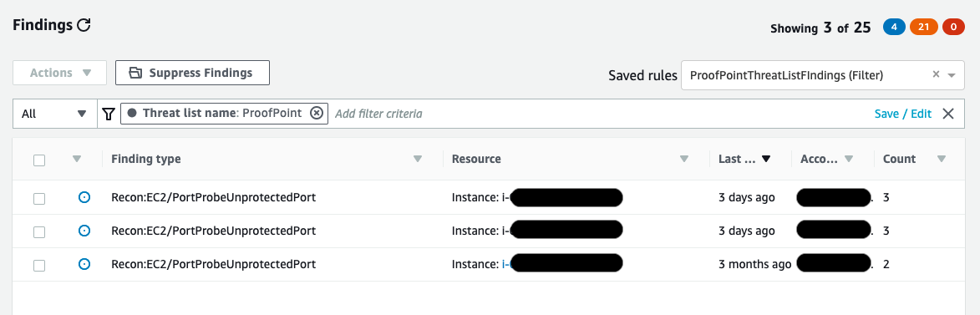Image resolution: width=980 pixels, height=315 pixels.
Task: Select the first finding row checkbox
Action: [39, 198]
